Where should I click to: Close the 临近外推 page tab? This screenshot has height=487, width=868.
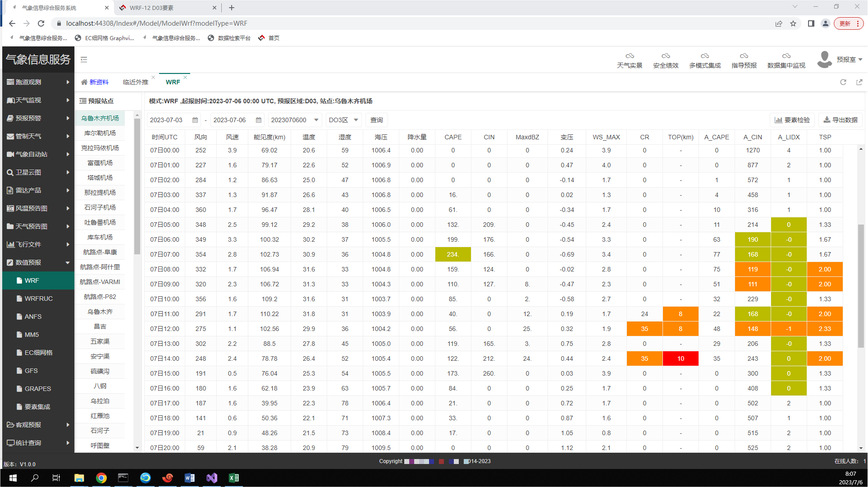(x=153, y=77)
